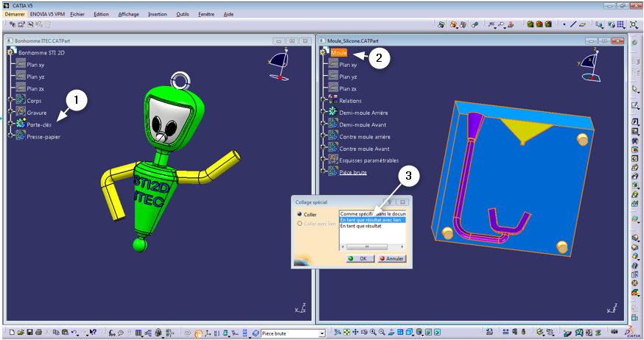Click the Save floppy disk icon
This screenshot has width=644, height=340.
pos(29,333)
